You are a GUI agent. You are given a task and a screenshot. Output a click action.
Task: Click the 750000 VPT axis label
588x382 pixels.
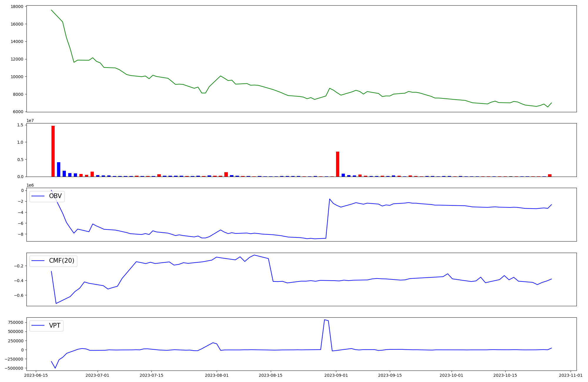[16, 322]
